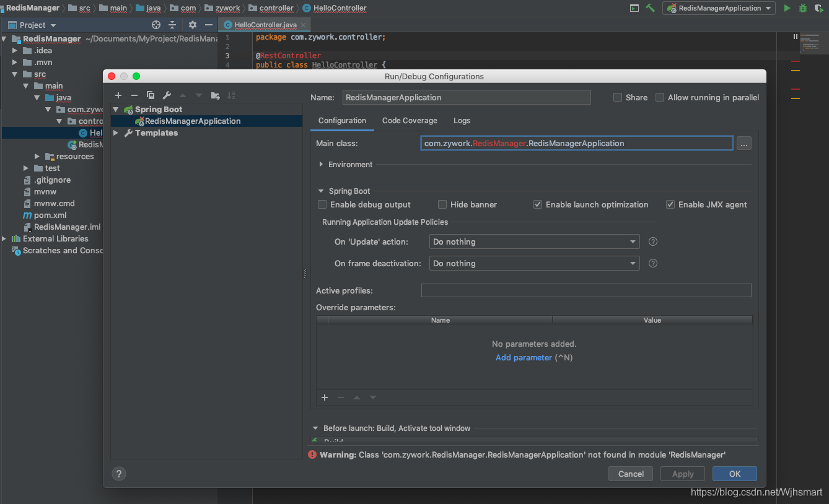Click the Active profiles input field
The image size is (829, 504).
(x=586, y=290)
